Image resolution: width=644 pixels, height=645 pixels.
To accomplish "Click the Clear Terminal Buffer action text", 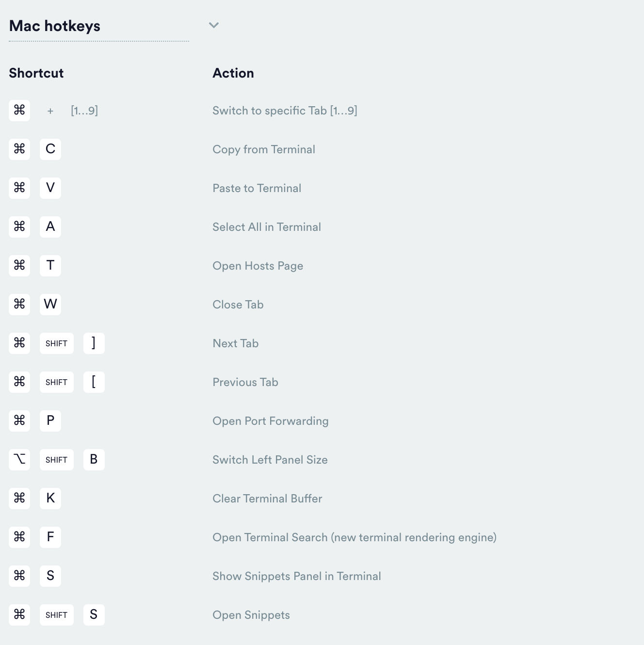I will (x=267, y=499).
